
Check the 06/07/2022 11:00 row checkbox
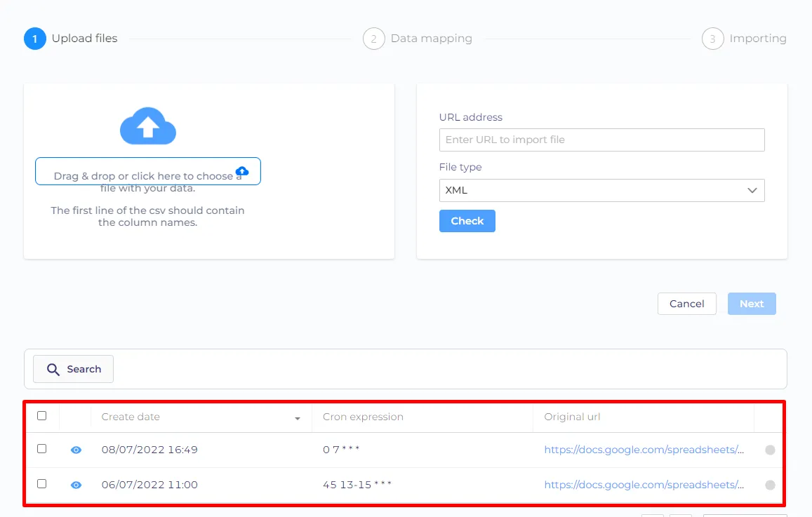(42, 484)
